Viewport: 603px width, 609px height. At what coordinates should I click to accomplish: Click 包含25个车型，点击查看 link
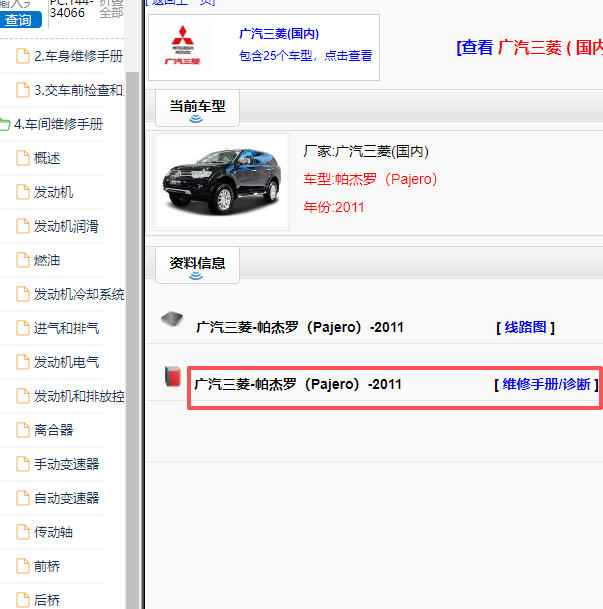click(x=306, y=56)
